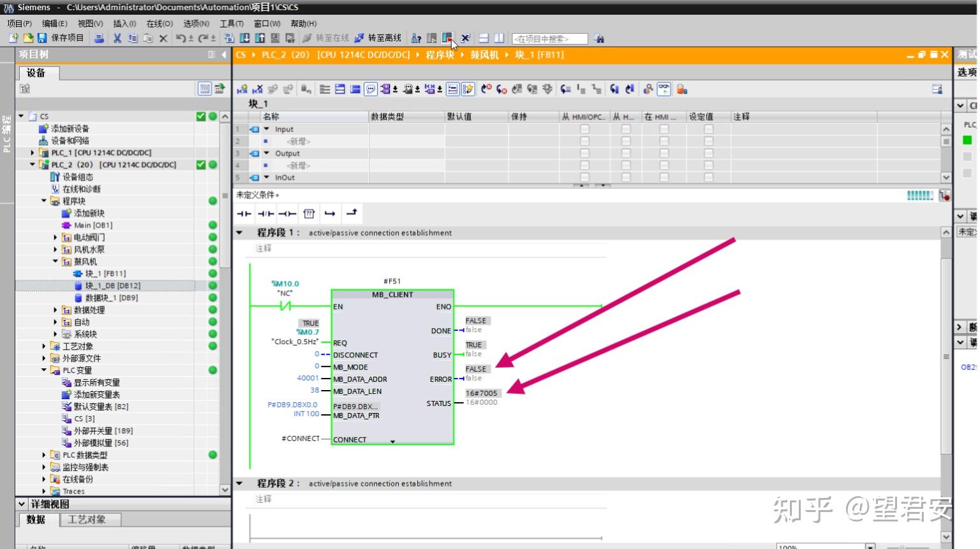Insert close branch instruction
Screen dimensions: 980x549
pos(352,213)
